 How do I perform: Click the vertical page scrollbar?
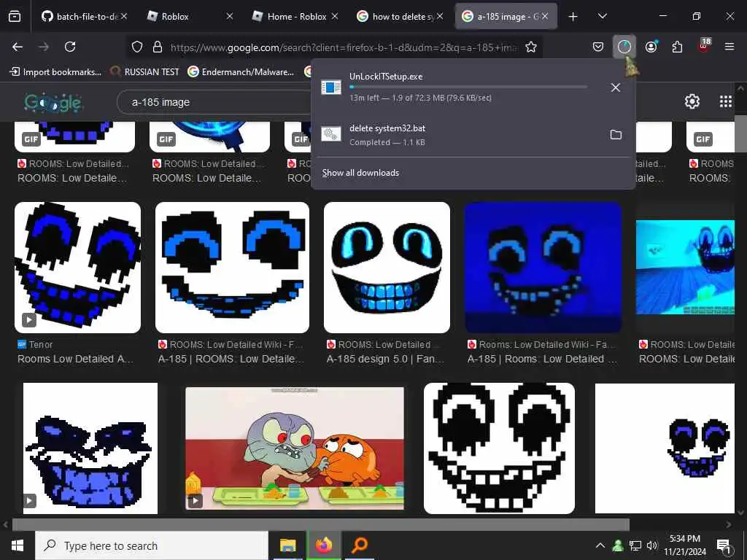click(x=740, y=134)
